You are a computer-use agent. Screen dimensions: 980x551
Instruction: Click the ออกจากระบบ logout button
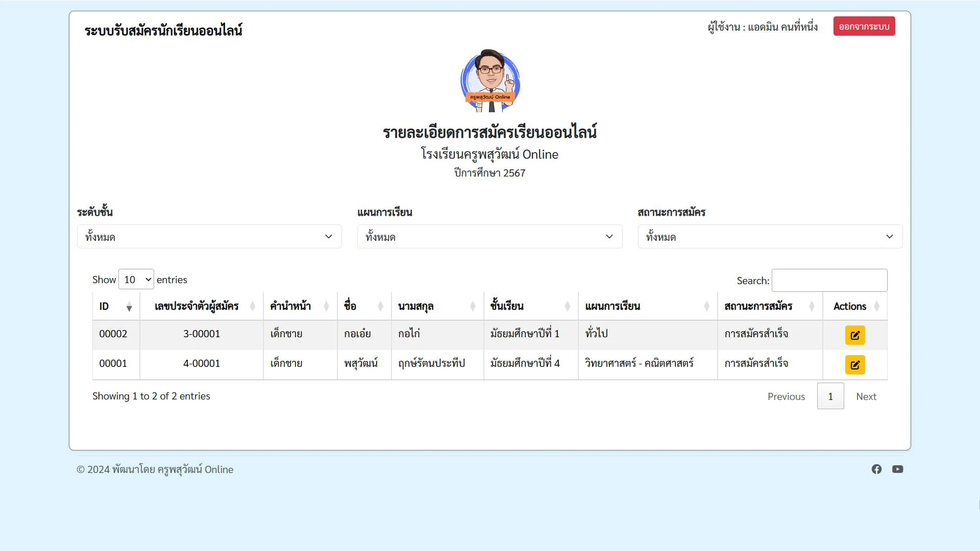coord(864,27)
